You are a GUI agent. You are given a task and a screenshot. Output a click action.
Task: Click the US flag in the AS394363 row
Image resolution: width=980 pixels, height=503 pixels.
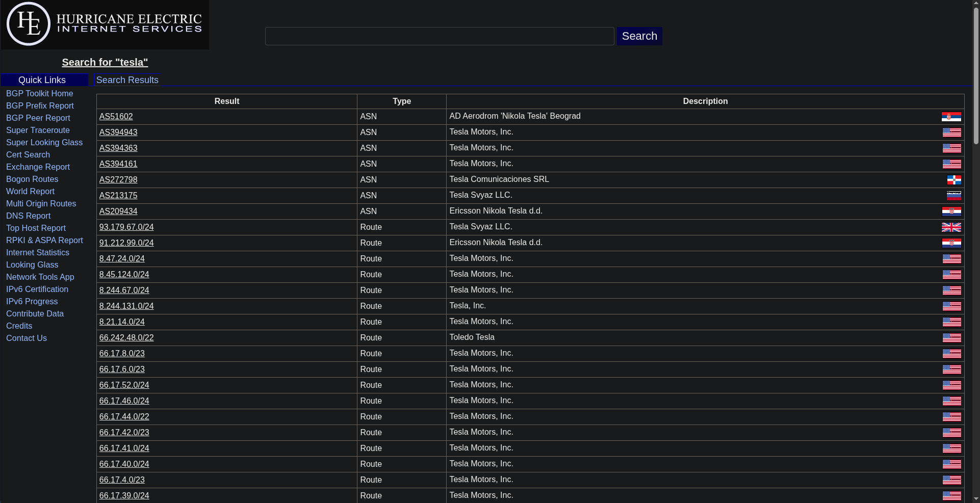click(x=952, y=148)
